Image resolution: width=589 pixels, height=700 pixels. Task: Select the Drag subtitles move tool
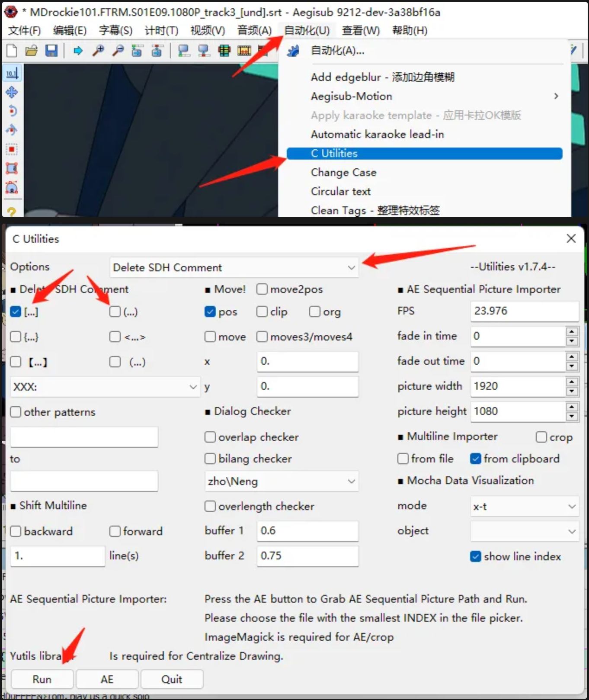12,92
